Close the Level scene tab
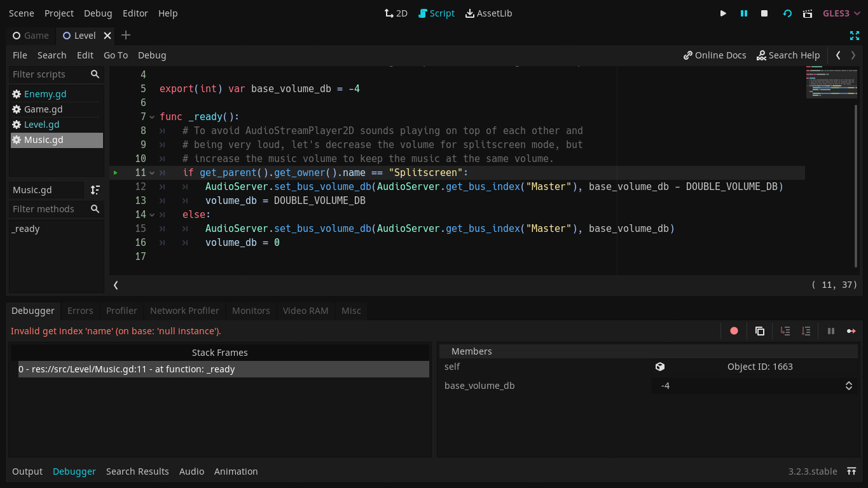The image size is (868, 488). [107, 36]
